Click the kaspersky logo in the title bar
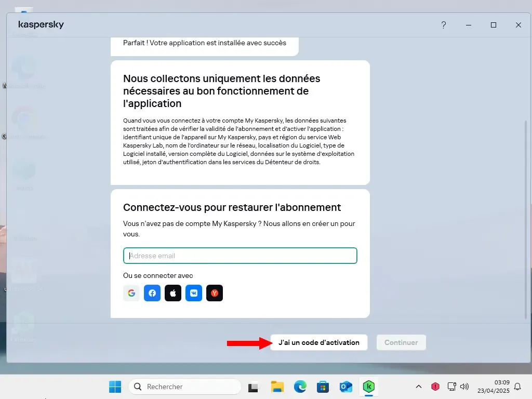Screen dimensions: 532x399 [x=41, y=24]
